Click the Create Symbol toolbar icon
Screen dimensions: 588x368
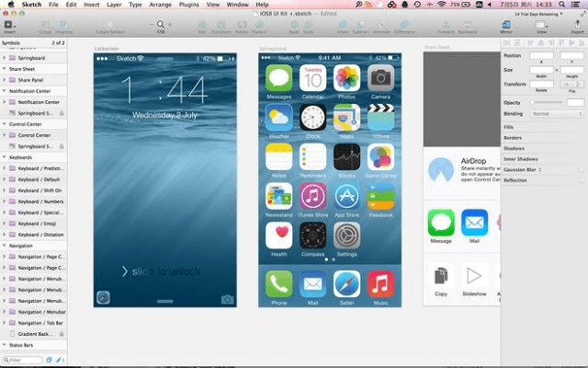coord(109,25)
